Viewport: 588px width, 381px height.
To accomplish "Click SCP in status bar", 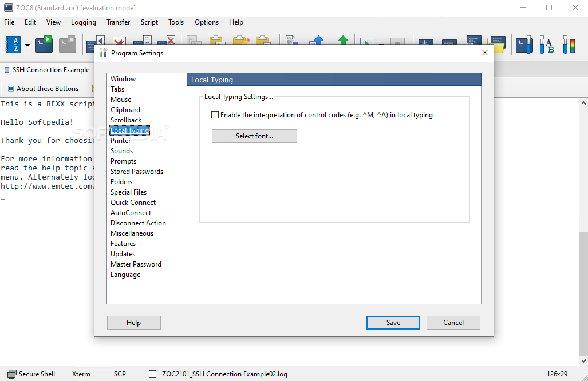I will [x=120, y=374].
